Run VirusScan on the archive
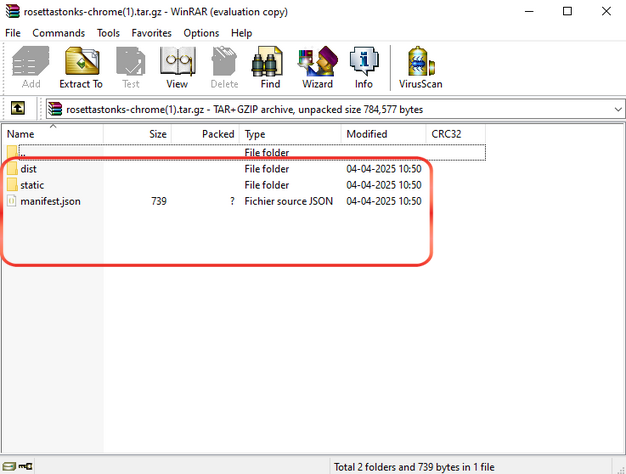 click(420, 67)
